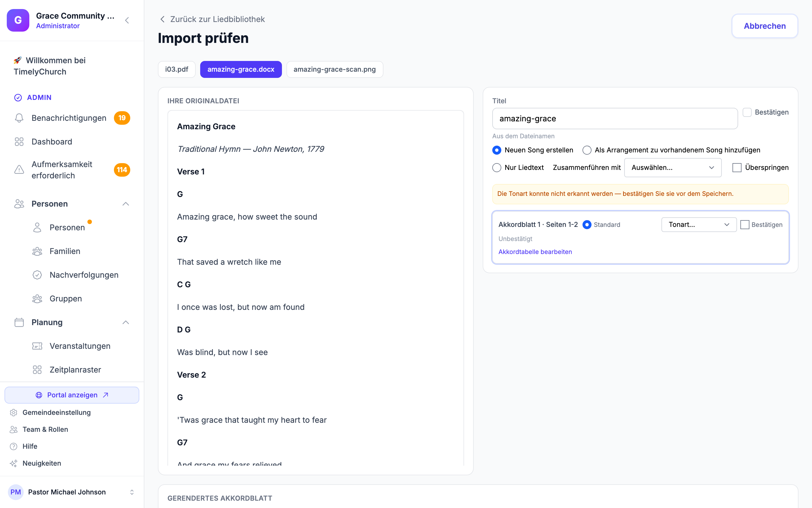Collapse the sidebar with the chevron
This screenshot has width=812, height=508.
point(127,21)
